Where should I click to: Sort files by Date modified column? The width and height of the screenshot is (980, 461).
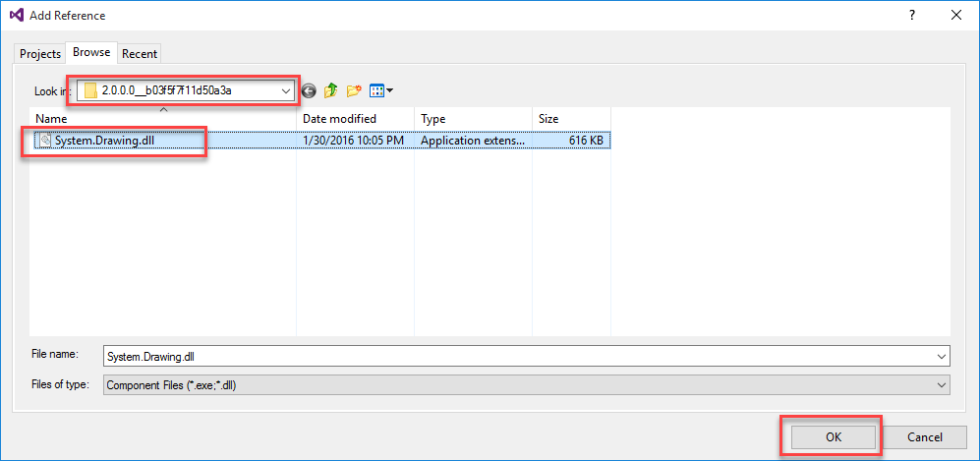[356, 119]
